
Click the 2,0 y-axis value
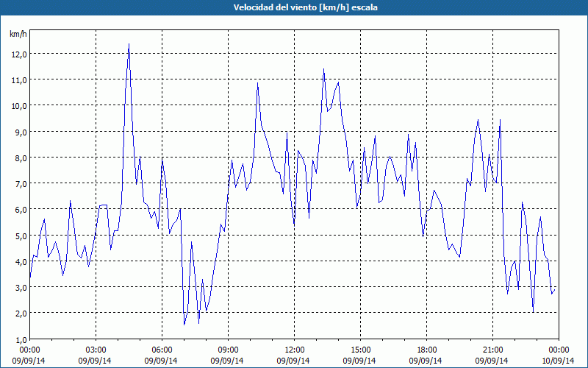coord(21,314)
